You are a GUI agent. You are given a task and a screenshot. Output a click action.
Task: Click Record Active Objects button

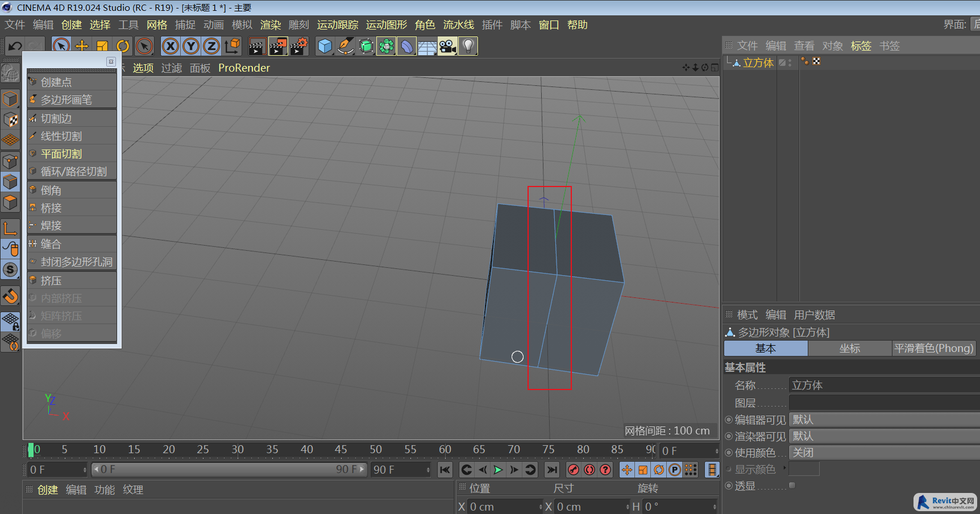[x=574, y=470]
